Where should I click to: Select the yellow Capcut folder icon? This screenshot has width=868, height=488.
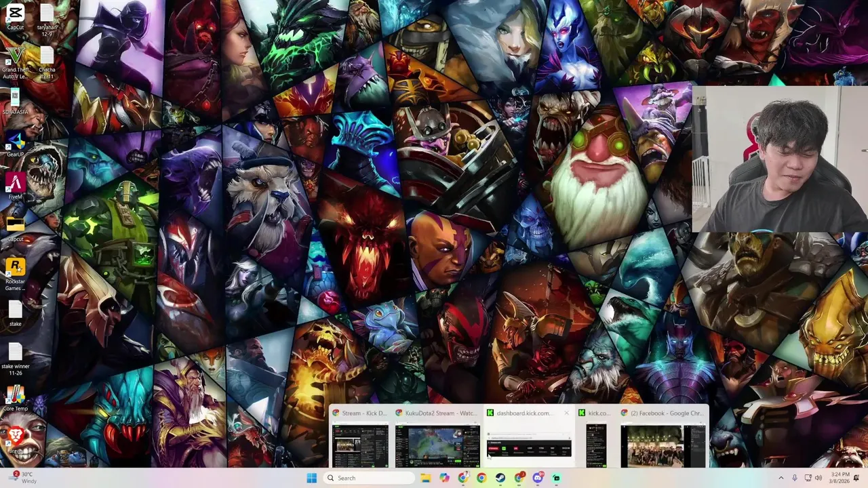coord(15,229)
